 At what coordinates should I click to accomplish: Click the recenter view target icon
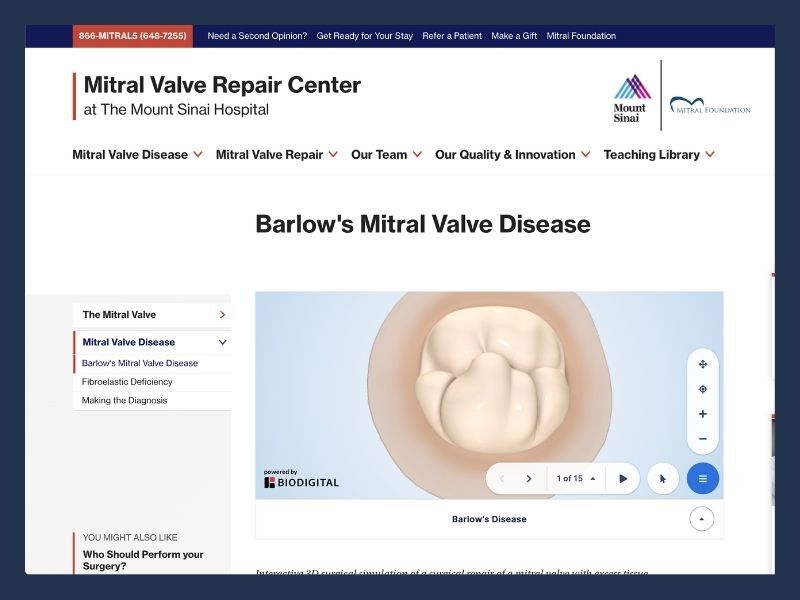pyautogui.click(x=703, y=389)
